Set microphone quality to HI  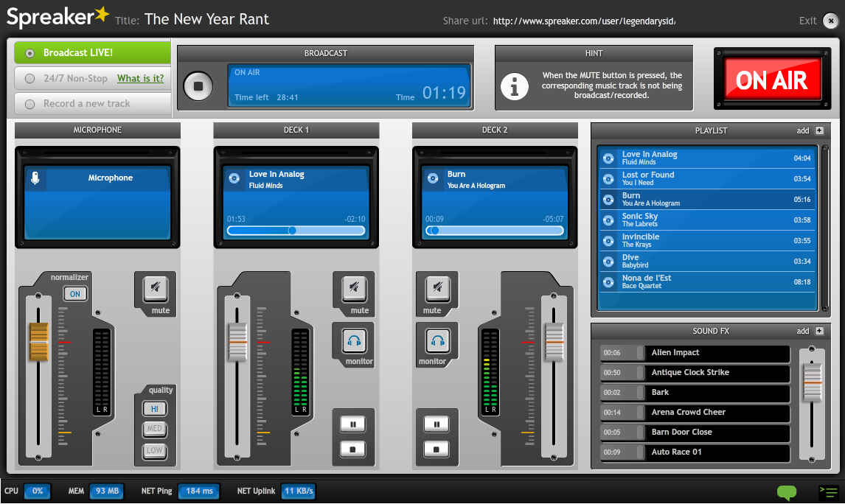coord(155,409)
